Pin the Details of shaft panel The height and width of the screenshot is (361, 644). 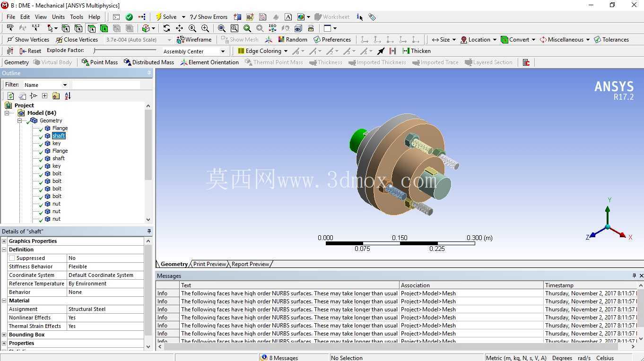[149, 231]
